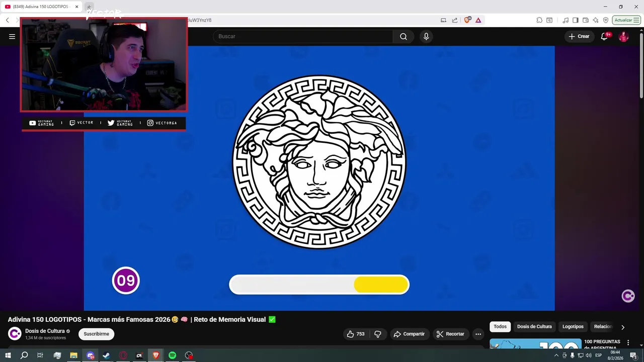The height and width of the screenshot is (362, 644).
Task: Click the Recortar clip button
Action: (450, 334)
